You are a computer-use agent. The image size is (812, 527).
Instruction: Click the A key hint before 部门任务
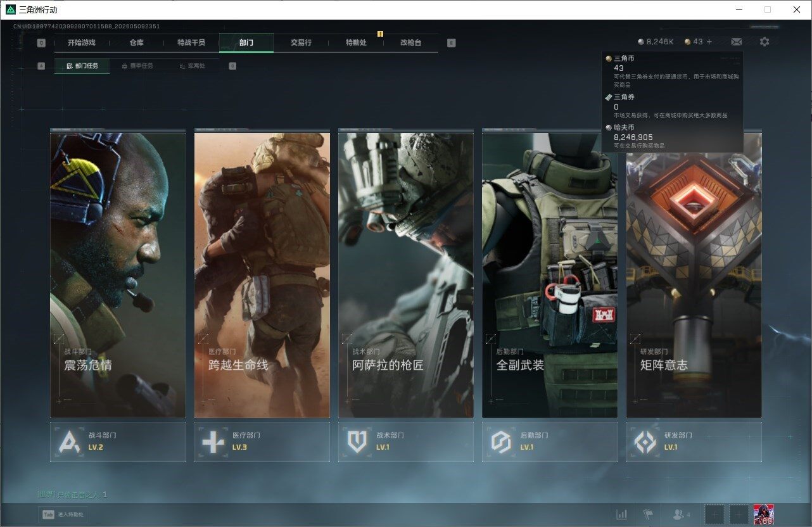pos(41,66)
